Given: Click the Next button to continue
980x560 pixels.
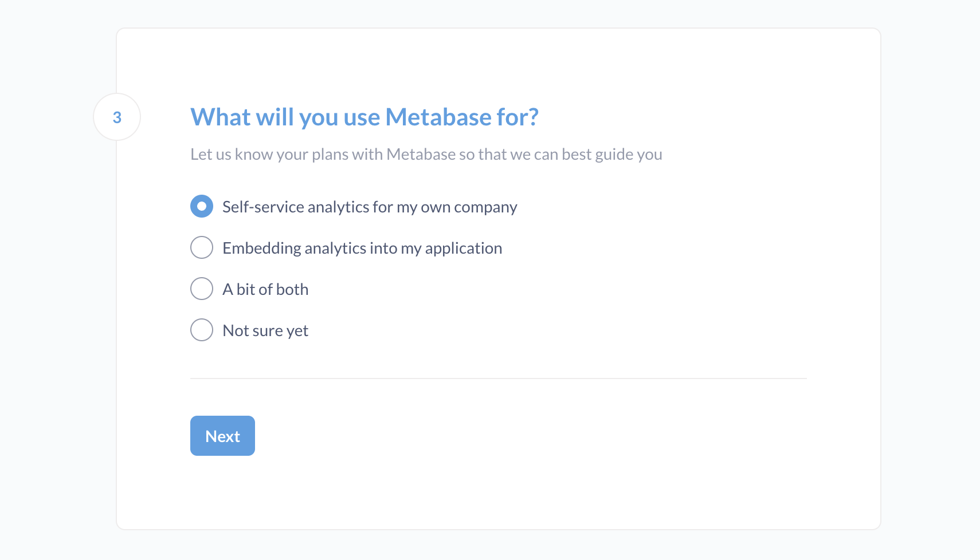Looking at the screenshot, I should tap(222, 436).
